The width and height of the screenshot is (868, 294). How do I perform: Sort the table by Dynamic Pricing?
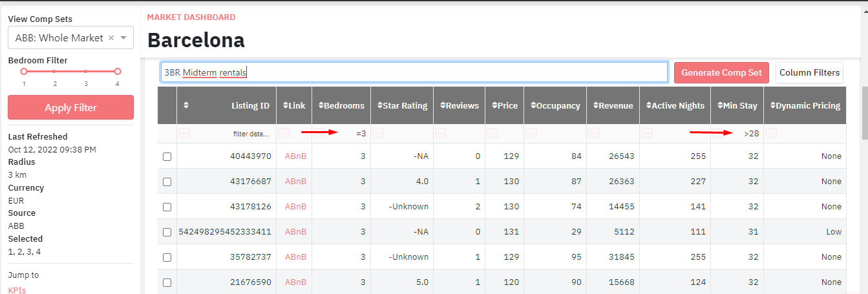pos(772,105)
